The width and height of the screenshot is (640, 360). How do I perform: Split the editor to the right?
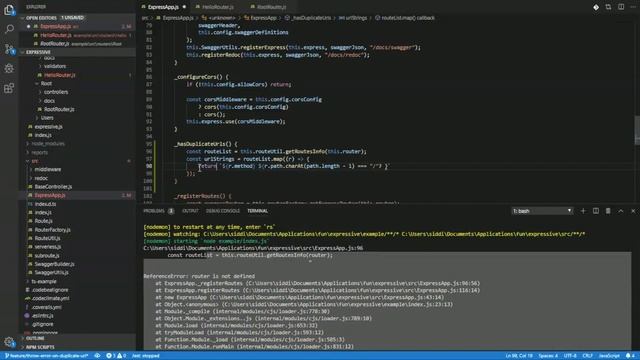click(621, 7)
